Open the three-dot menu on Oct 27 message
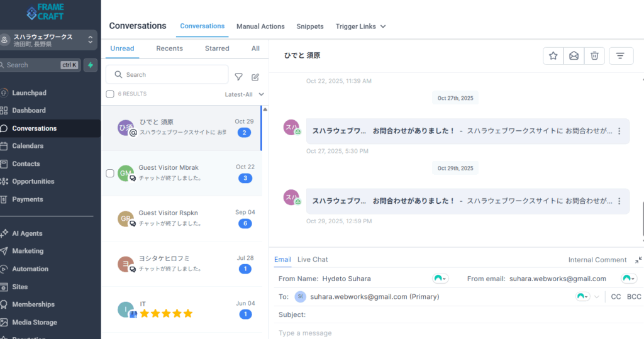 click(619, 131)
